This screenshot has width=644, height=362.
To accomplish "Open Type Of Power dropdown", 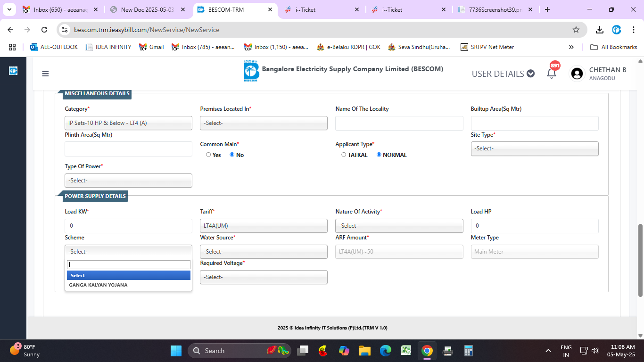I will [128, 181].
